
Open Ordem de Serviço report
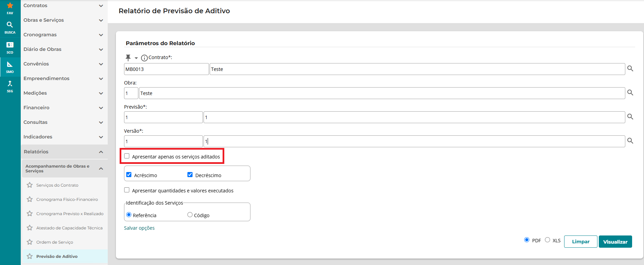coord(55,242)
